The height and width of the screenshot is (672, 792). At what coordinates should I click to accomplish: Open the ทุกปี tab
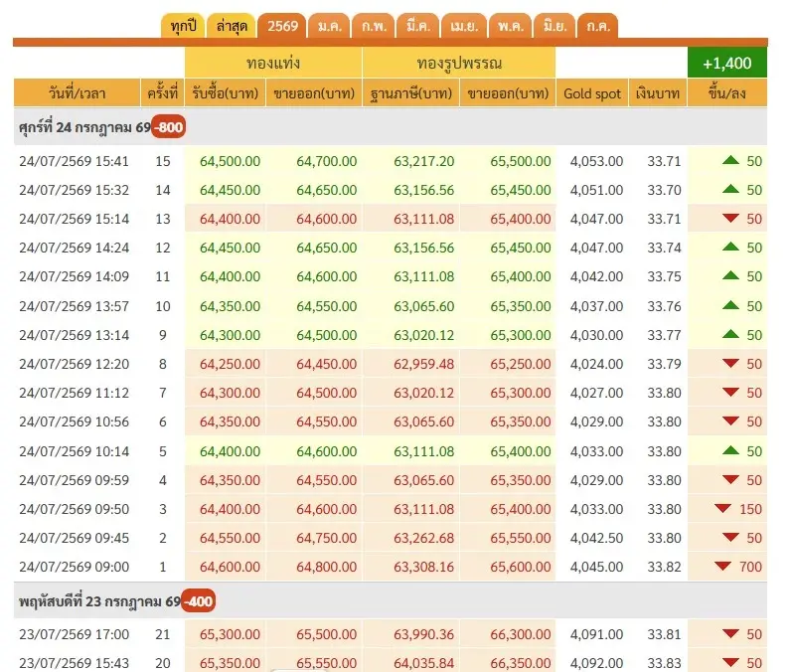(x=184, y=26)
